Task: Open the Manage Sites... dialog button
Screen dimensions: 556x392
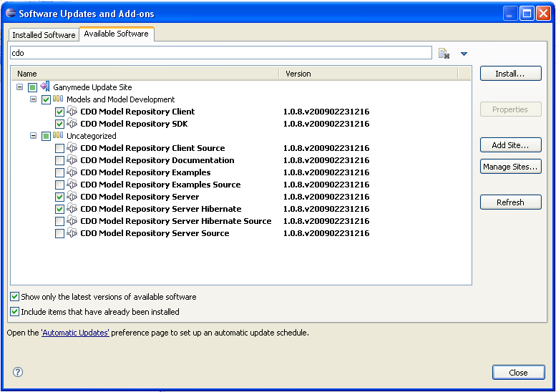Action: tap(511, 166)
